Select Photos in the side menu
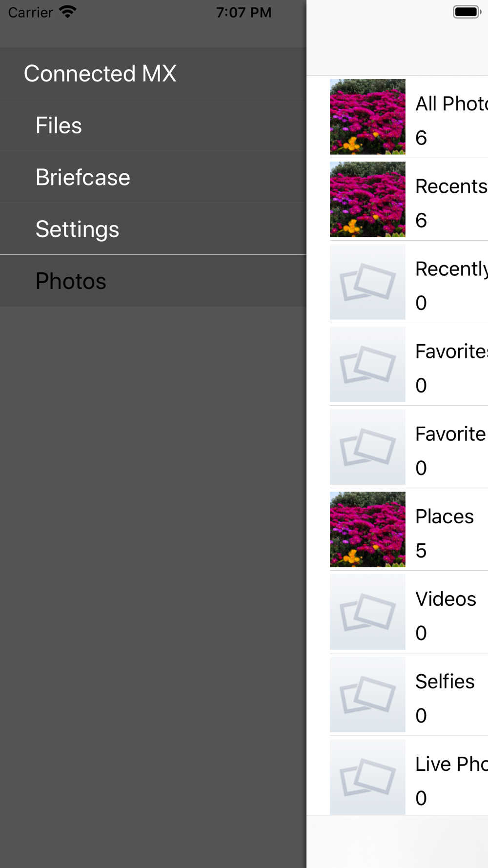 pos(153,281)
